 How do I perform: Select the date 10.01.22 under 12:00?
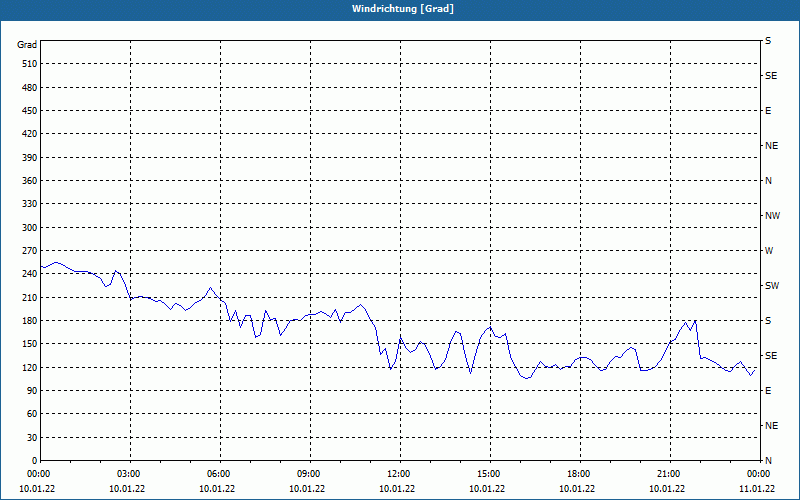tap(397, 489)
